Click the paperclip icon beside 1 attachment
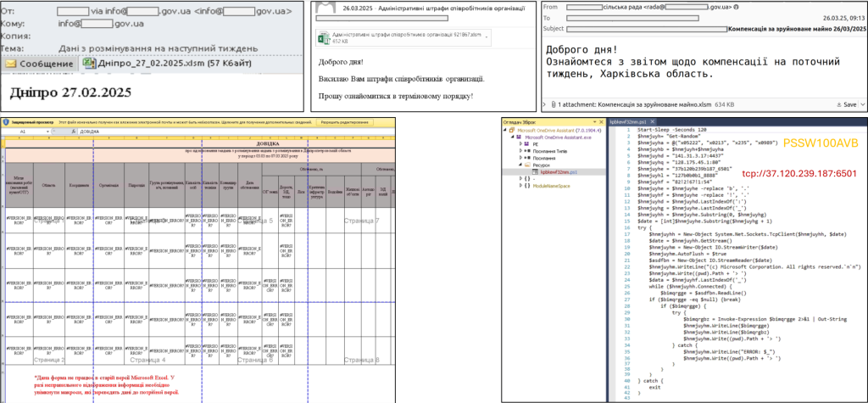 tap(553, 104)
